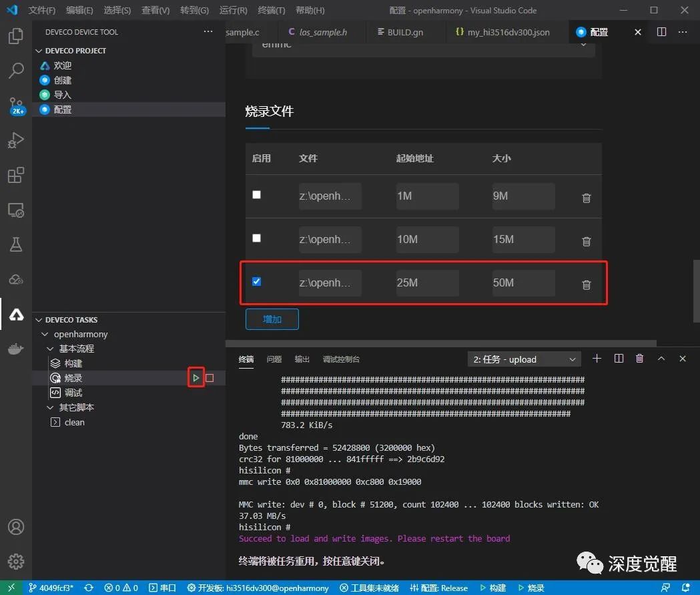700x595 pixels.
Task: Switch to the 问题 panel tab
Action: [x=274, y=359]
